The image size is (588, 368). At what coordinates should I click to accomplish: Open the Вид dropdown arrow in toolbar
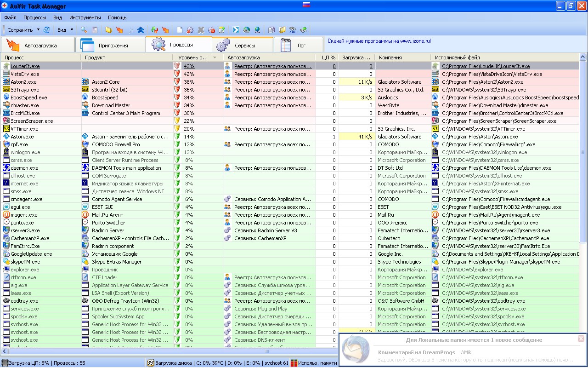pyautogui.click(x=72, y=30)
